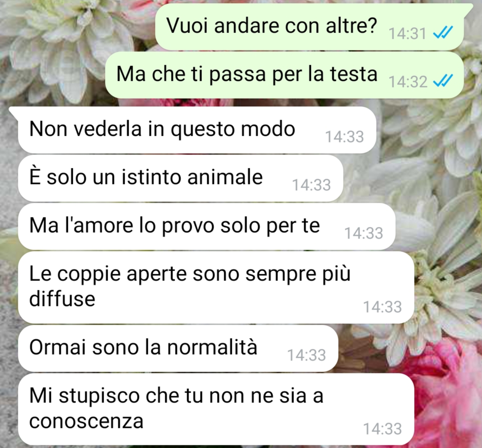Tap the timestamp on the last 'conoscenza' message

pos(382,429)
